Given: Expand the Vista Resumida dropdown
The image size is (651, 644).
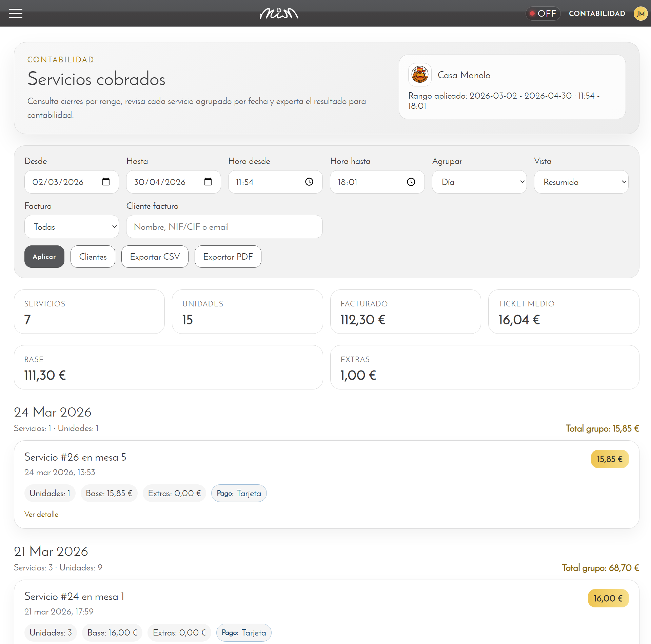Looking at the screenshot, I should click(581, 182).
